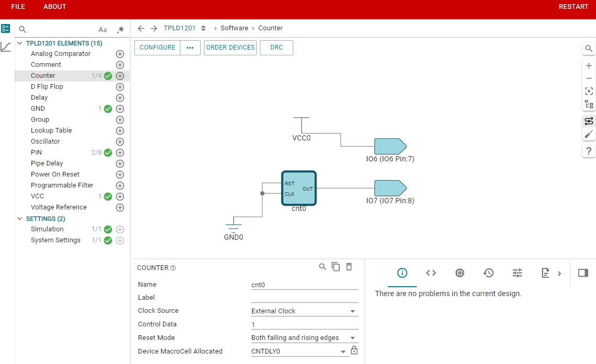Toggle the side panel layout icon
Viewport: 596px width, 364px height.
[583, 273]
